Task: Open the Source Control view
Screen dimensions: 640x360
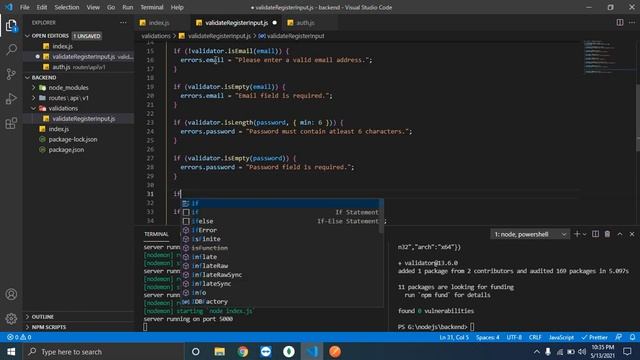Action: click(x=11, y=74)
